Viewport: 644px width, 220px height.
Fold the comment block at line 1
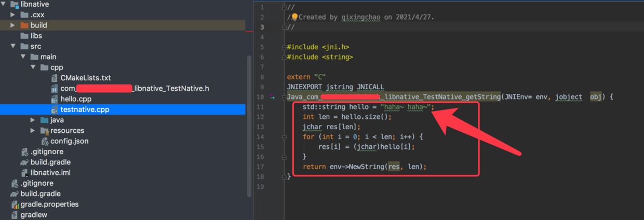coord(284,7)
